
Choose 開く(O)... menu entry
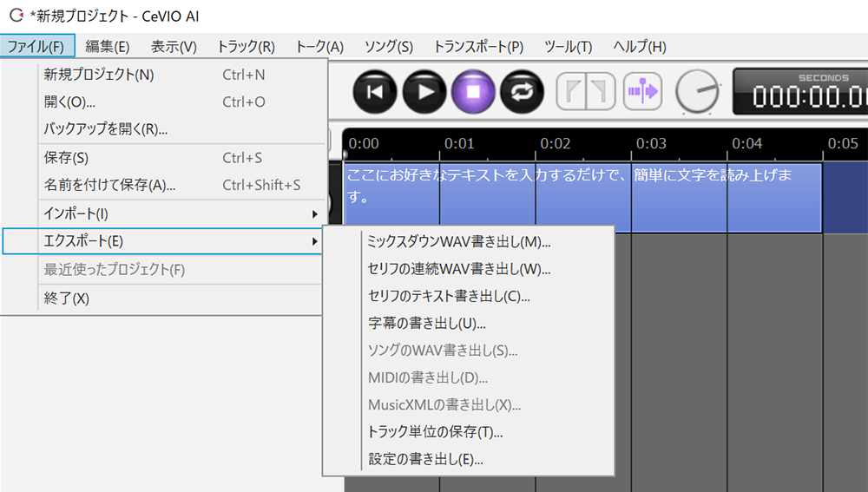pos(164,102)
